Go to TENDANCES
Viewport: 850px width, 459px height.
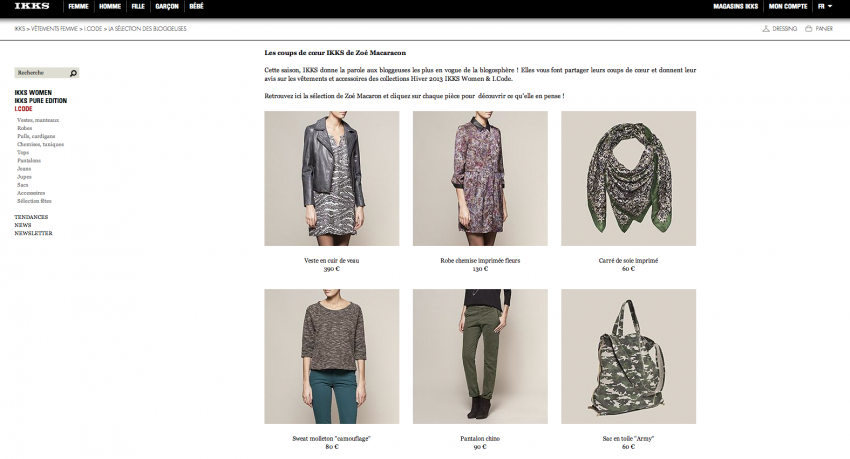[x=31, y=217]
